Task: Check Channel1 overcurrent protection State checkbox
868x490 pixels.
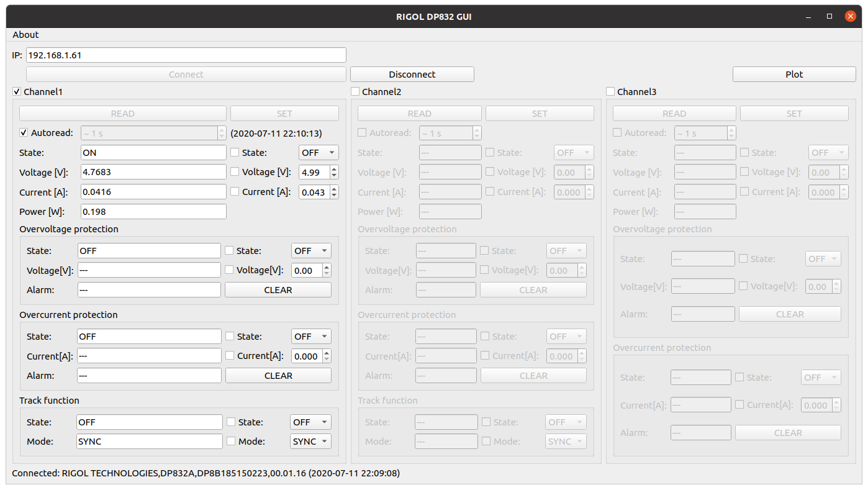Action: [x=230, y=336]
